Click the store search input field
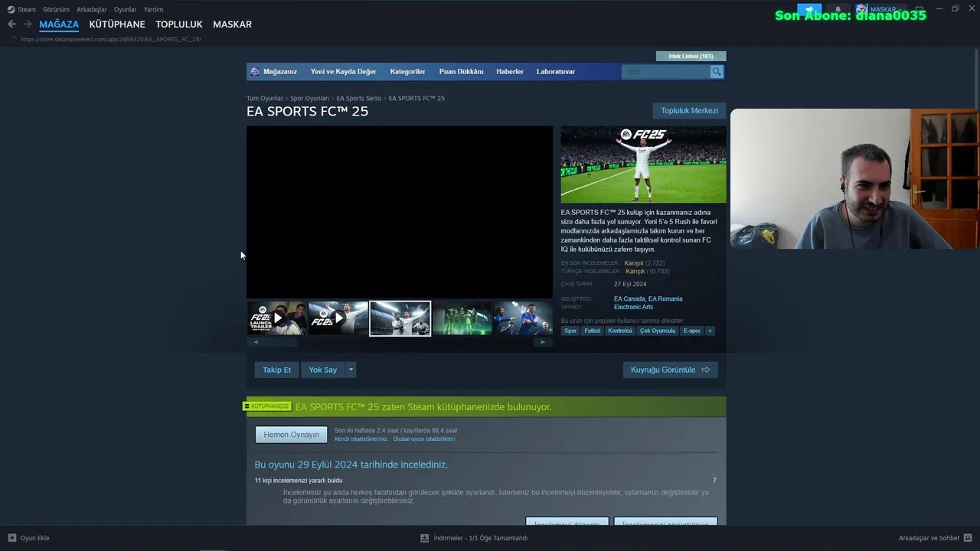Image resolution: width=980 pixels, height=551 pixels. (x=666, y=72)
